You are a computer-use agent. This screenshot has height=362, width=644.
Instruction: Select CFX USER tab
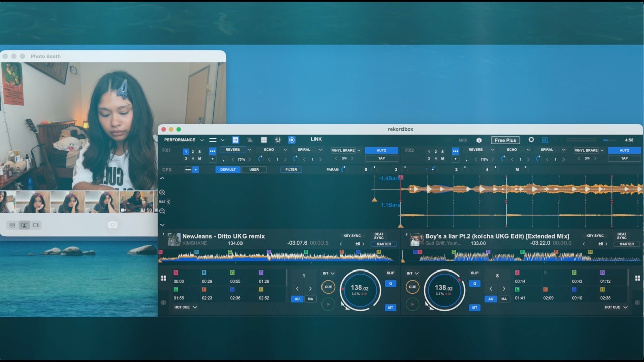(254, 170)
